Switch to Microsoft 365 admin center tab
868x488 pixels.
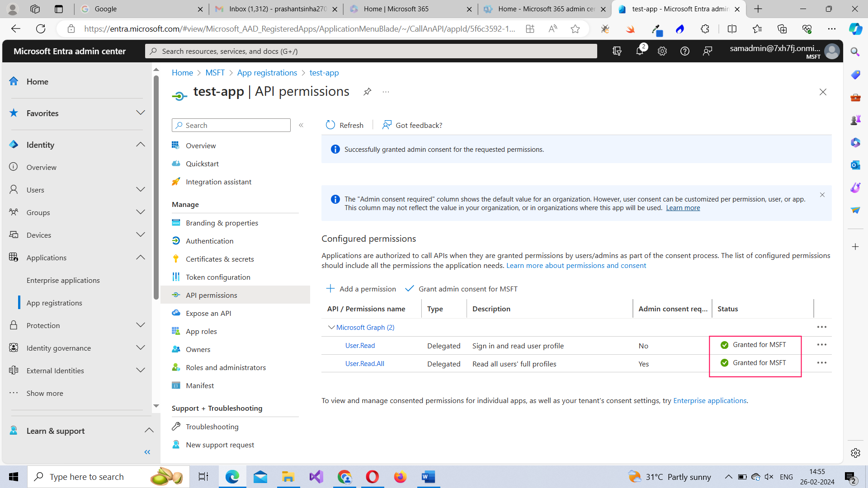(x=544, y=9)
